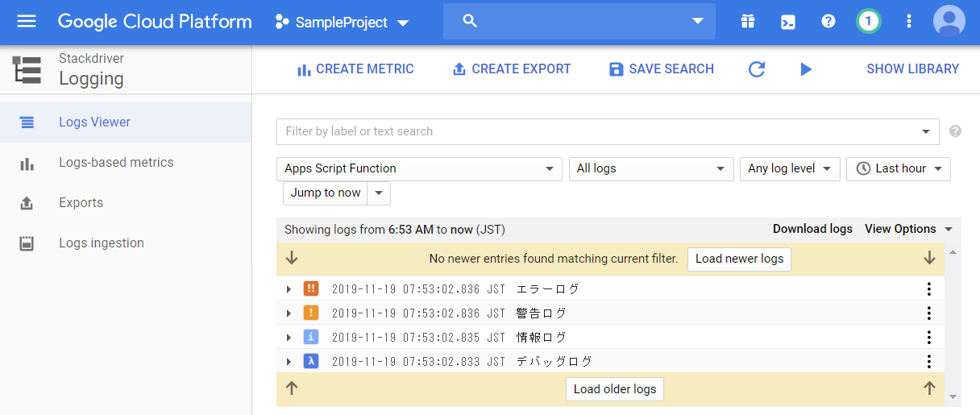Open the three-dot more options in header
This screenshot has height=415, width=980.
click(x=909, y=22)
